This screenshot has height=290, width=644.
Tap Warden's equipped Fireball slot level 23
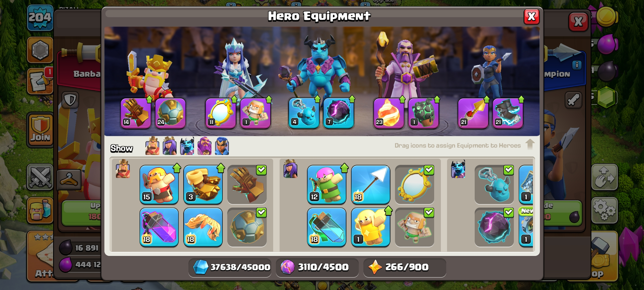[389, 113]
